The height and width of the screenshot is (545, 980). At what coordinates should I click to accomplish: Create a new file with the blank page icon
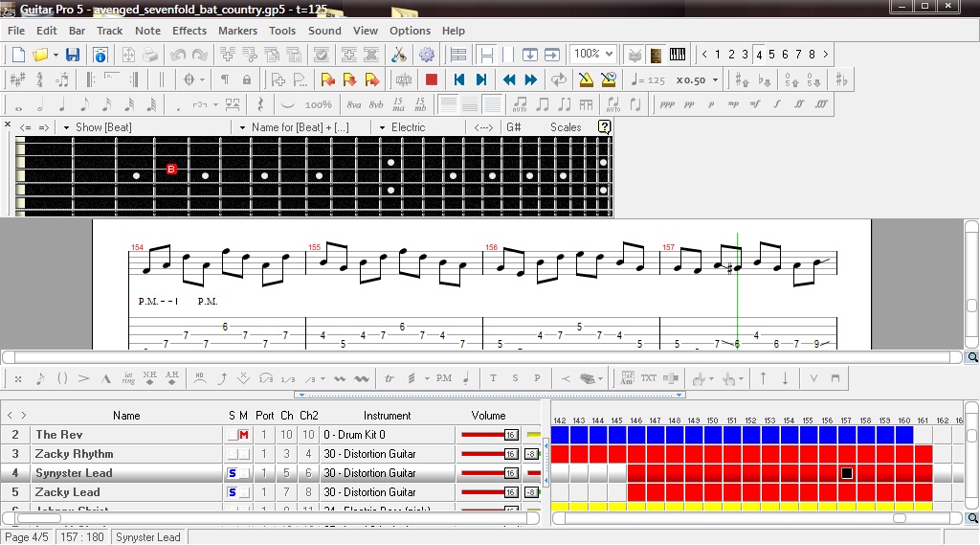point(18,55)
